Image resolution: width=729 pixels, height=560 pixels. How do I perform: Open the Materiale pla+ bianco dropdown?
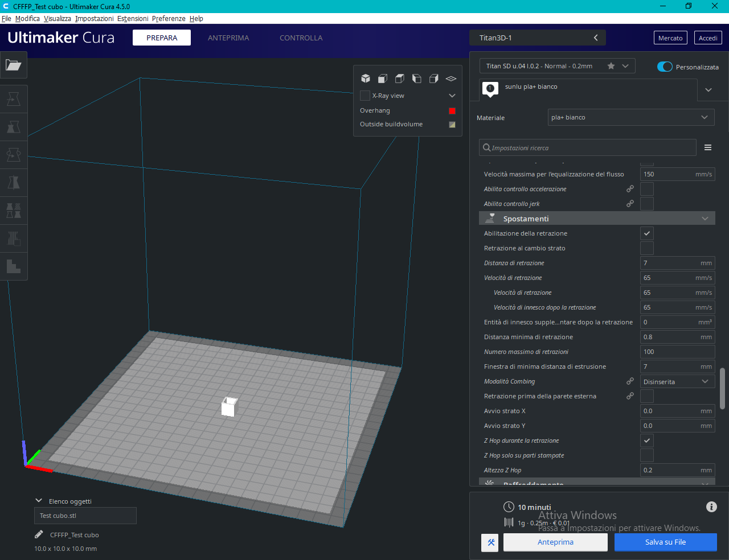point(630,117)
